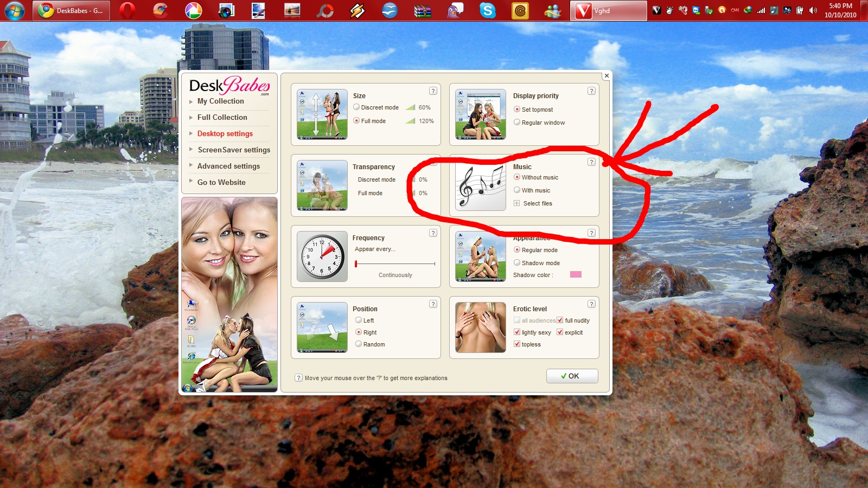Click the Frequency clock icon
Viewport: 868px width, 488px height.
[322, 256]
